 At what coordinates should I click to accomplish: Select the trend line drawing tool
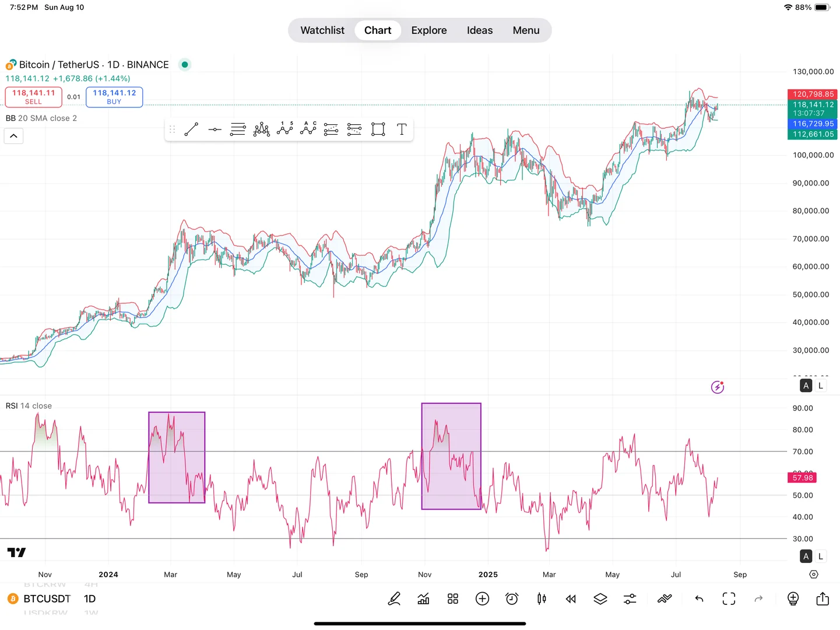[191, 129]
